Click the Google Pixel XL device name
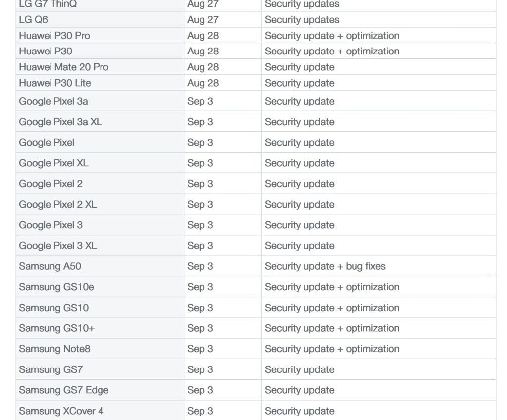The width and height of the screenshot is (507, 420). 53,163
